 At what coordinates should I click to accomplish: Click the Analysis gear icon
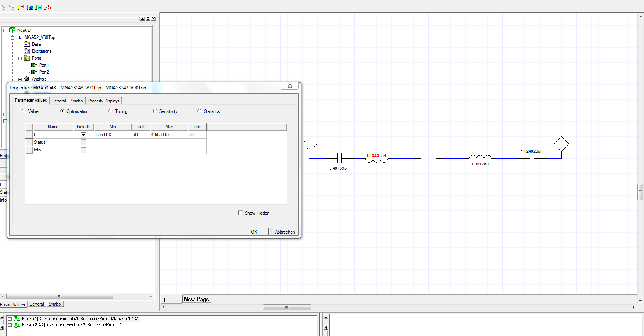27,79
